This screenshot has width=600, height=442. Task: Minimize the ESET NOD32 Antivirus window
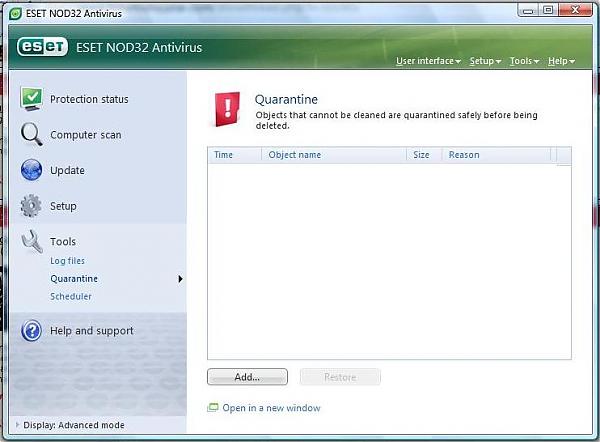click(x=528, y=11)
